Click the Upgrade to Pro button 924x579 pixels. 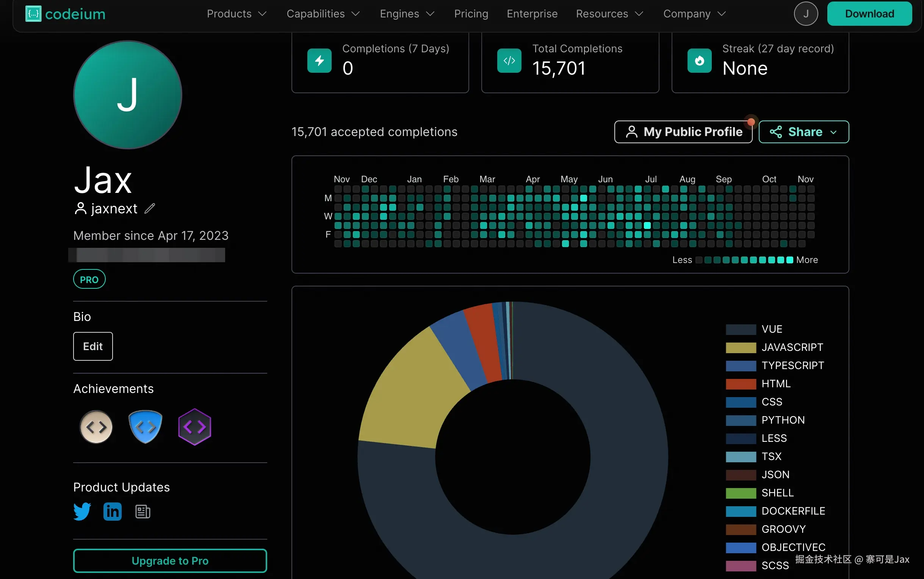coord(170,560)
